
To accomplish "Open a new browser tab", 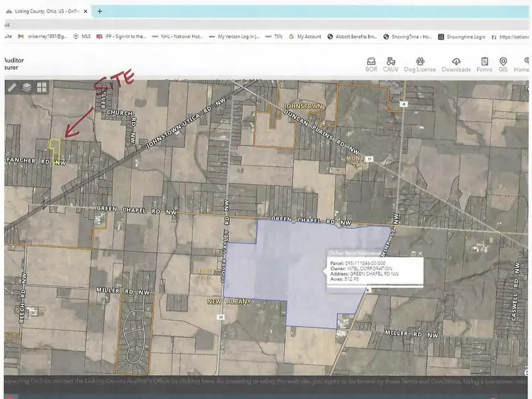I will [100, 11].
